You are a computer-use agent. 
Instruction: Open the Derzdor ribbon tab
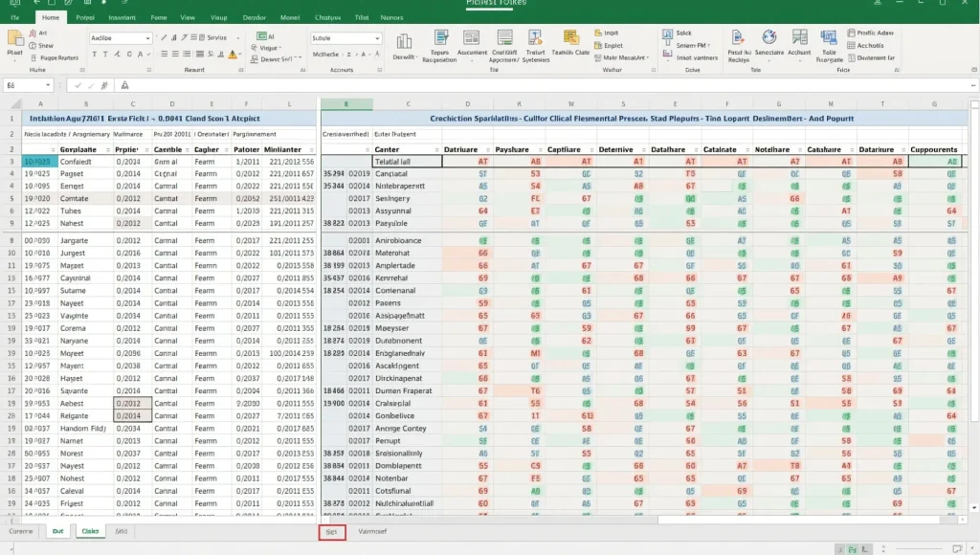(254, 17)
